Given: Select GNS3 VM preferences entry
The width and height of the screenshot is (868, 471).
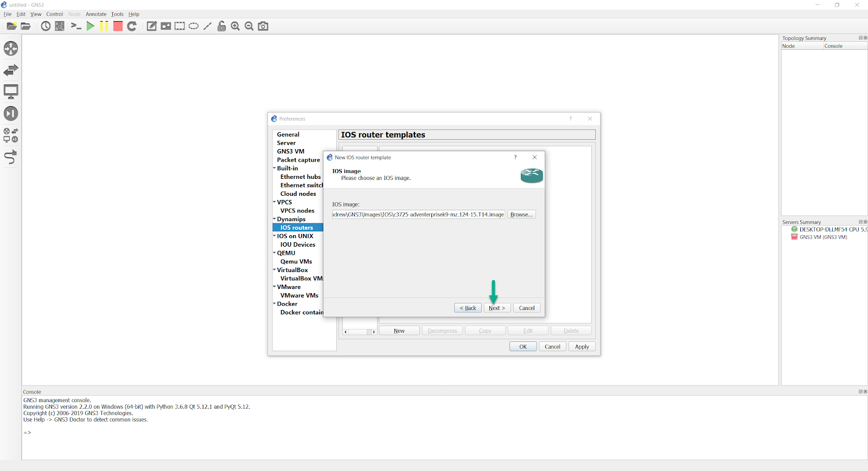Looking at the screenshot, I should coord(291,151).
